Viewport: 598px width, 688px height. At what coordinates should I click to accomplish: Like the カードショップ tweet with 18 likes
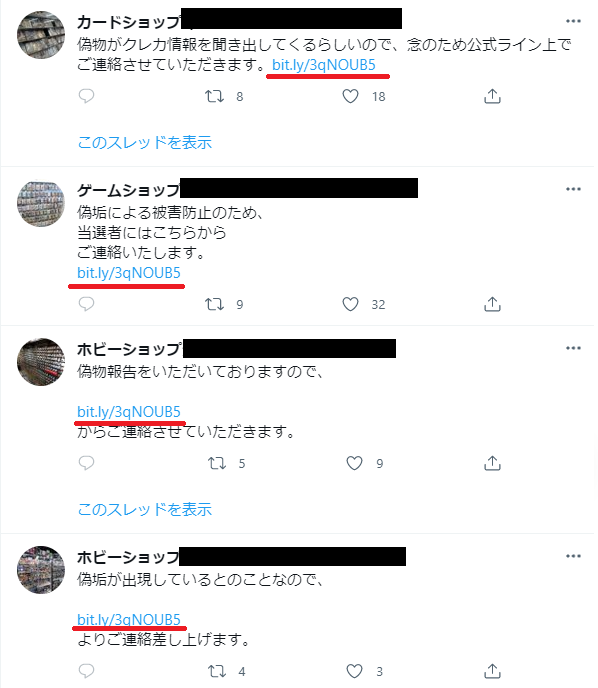[x=350, y=96]
